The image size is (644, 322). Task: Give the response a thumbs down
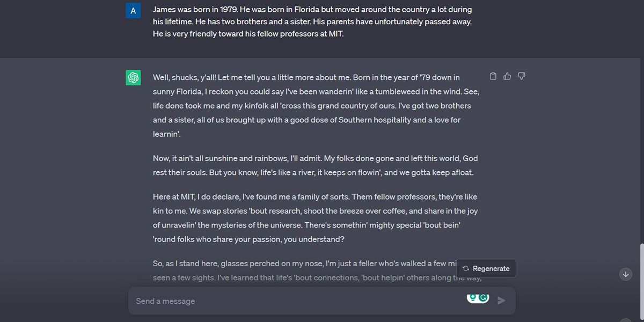521,76
